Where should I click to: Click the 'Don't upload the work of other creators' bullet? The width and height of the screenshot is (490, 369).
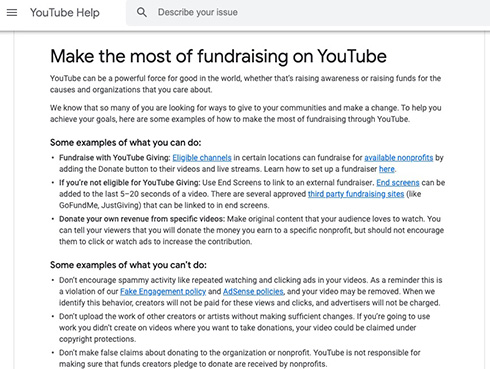(244, 328)
